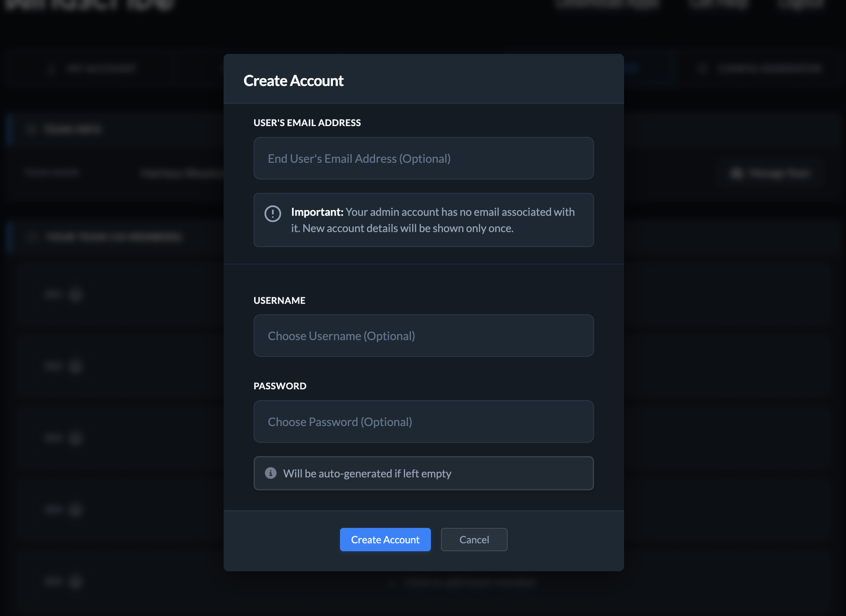Click the bold Important: text
846x616 pixels.
click(x=317, y=212)
